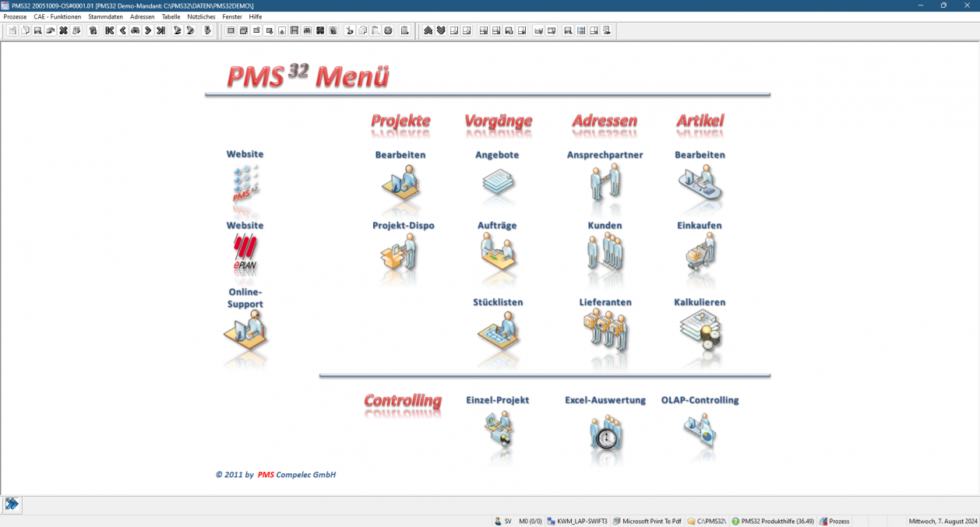
Task: Click the Einzel-Projekt label link
Action: (497, 400)
